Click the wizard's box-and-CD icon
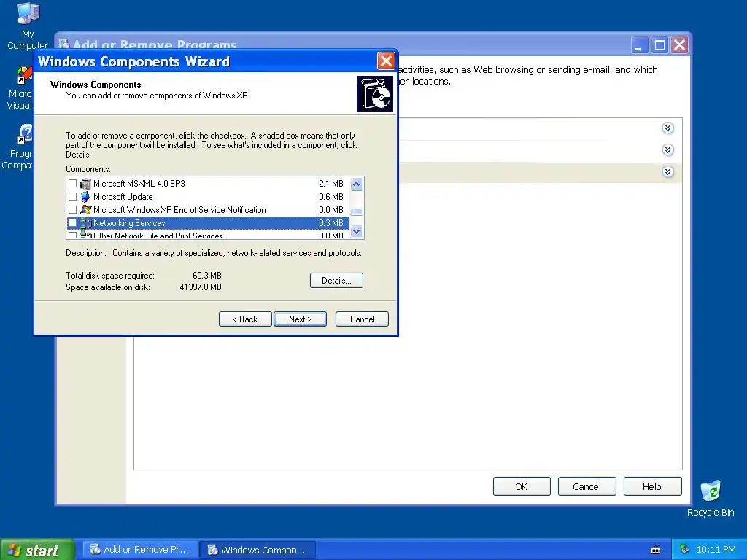Image resolution: width=747 pixels, height=560 pixels. 376,94
